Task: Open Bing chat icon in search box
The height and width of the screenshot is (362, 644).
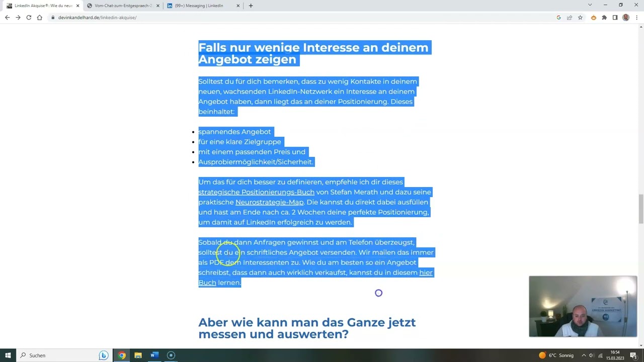Action: [x=104, y=355]
